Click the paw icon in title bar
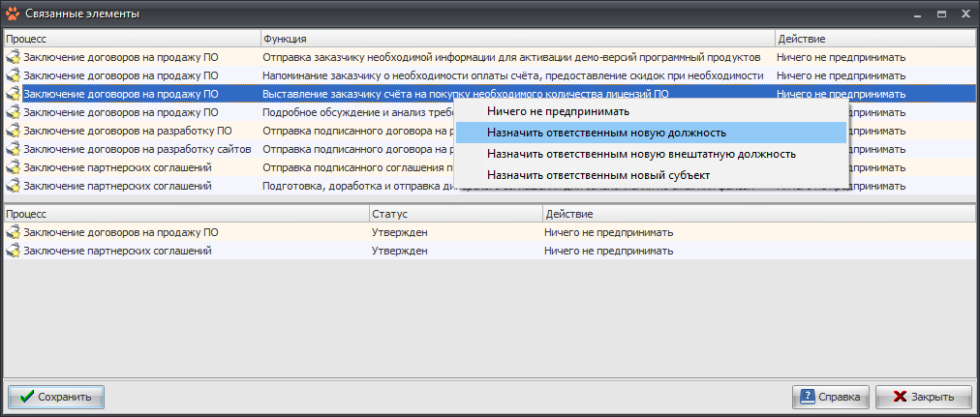The height and width of the screenshot is (417, 980). pos(13,14)
